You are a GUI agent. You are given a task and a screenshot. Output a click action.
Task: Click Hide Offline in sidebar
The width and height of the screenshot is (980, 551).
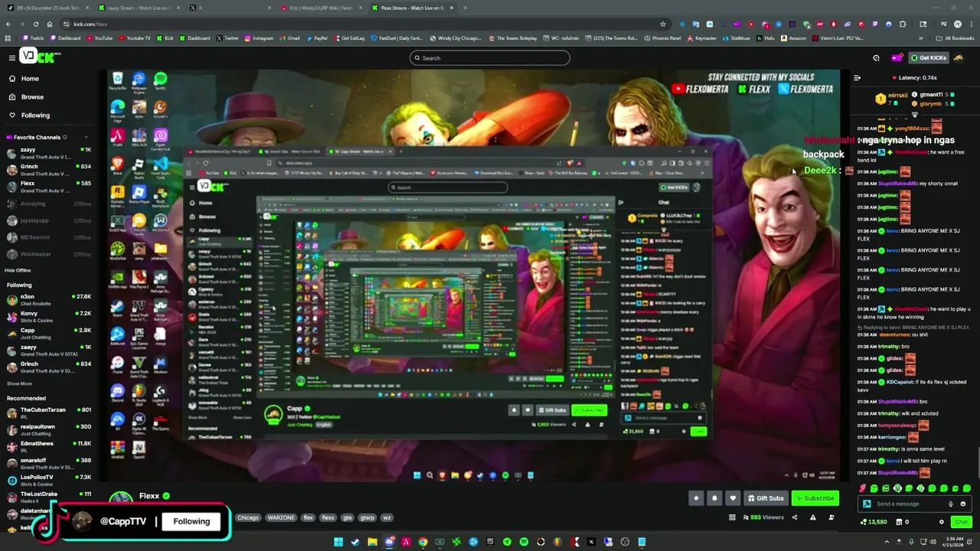[18, 270]
